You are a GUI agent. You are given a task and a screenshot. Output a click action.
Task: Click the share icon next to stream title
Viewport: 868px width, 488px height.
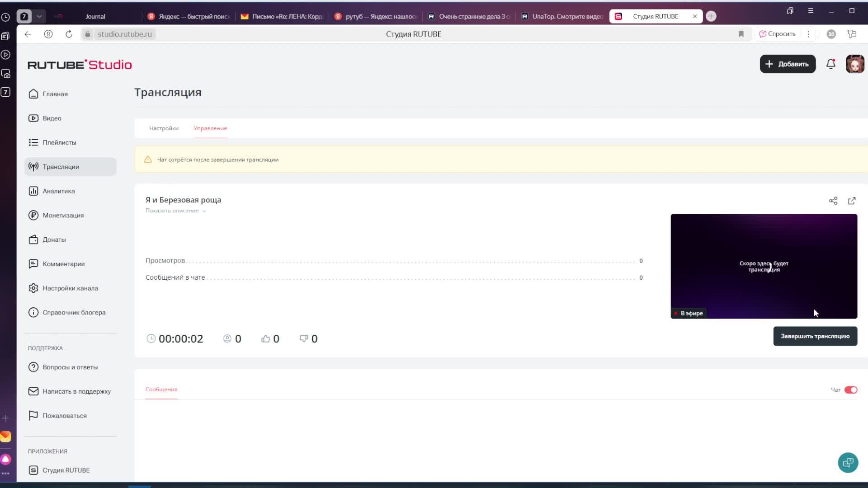point(833,201)
